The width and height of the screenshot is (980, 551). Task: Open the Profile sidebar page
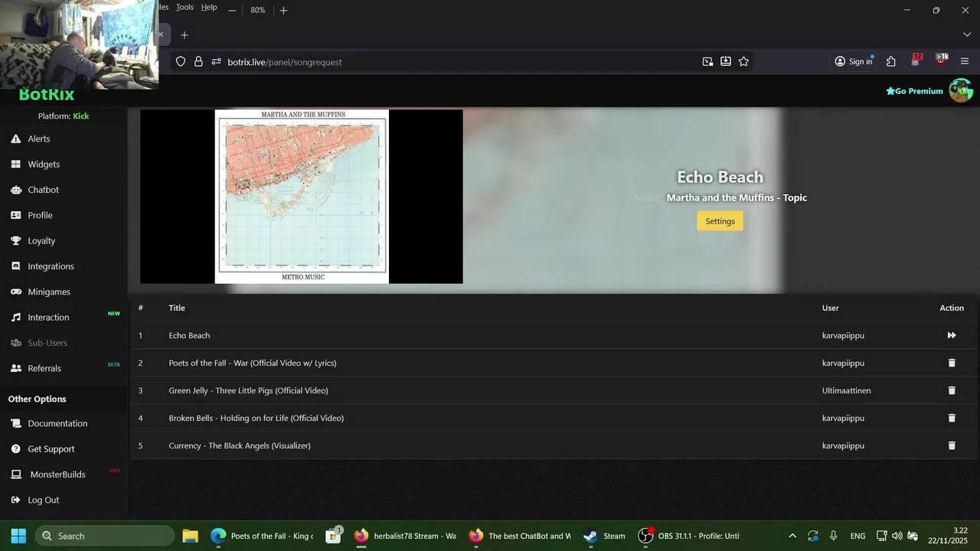[40, 215]
